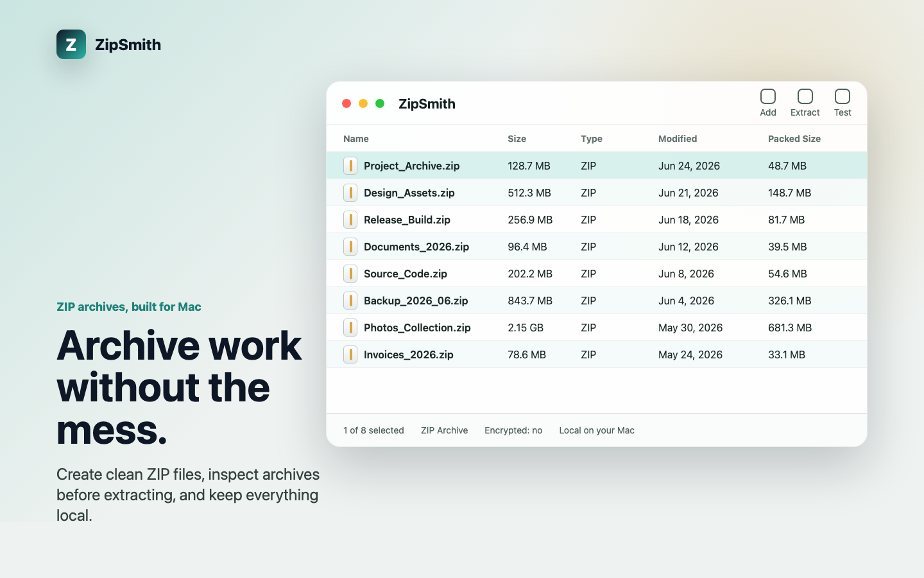Click the 81.7 MB packed size
924x578 pixels.
(787, 220)
